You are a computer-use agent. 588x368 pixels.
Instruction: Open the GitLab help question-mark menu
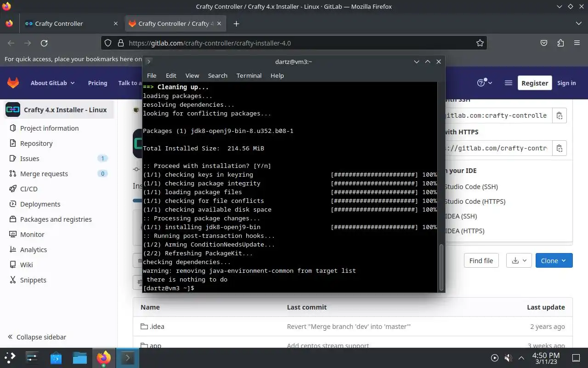(x=485, y=83)
